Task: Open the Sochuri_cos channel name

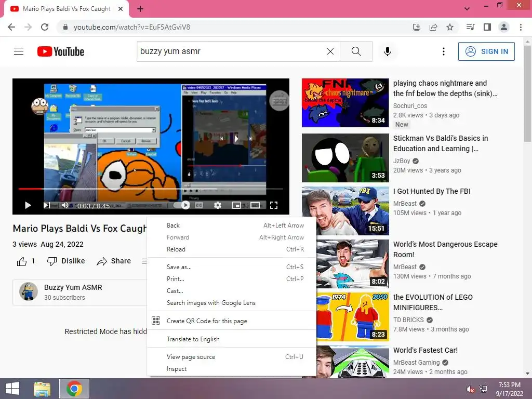Action: 410,106
